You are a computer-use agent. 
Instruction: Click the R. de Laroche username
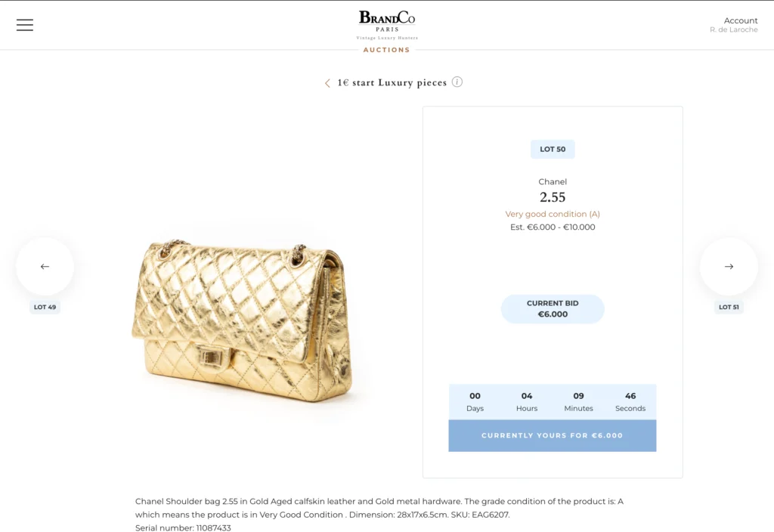[733, 30]
